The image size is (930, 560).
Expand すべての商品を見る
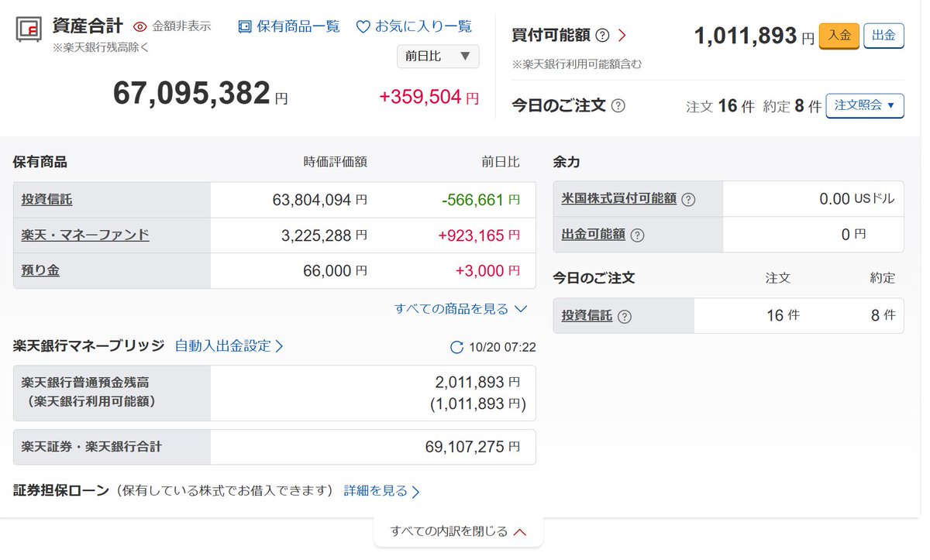coord(460,309)
